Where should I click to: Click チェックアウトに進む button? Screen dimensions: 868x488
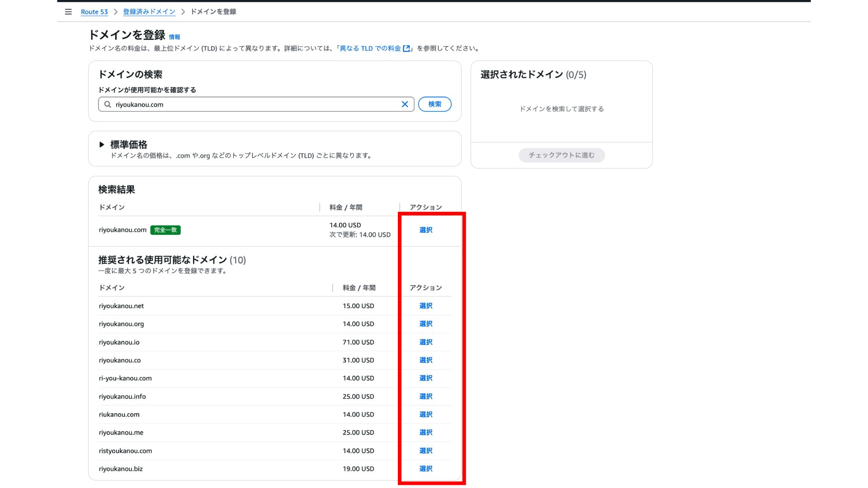[561, 155]
